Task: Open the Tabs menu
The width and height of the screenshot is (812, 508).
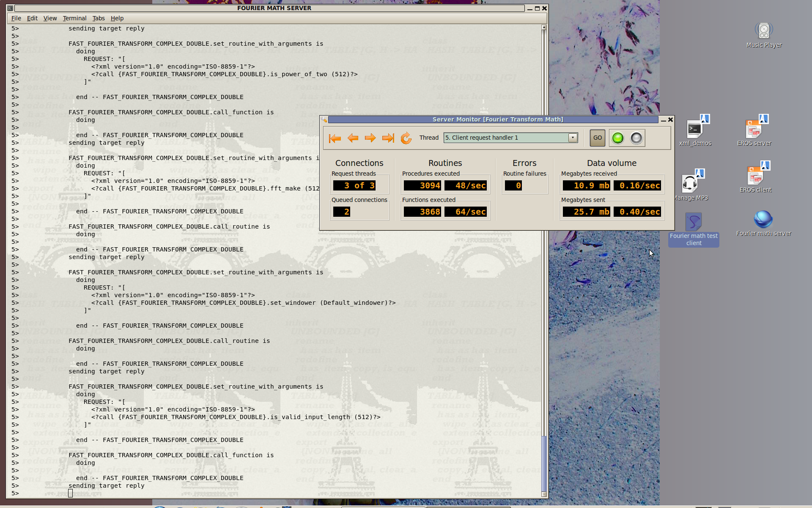Action: point(99,18)
